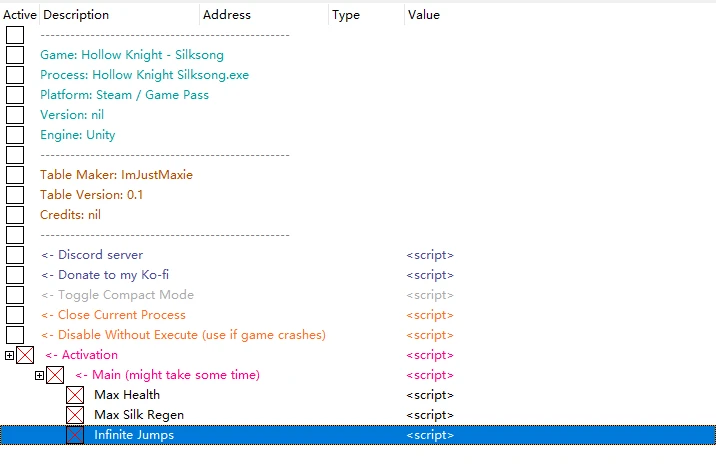This screenshot has width=716, height=469.
Task: Tick the checkbox beside Process: Hollow Knight Silksong.exe
Action: (15, 75)
